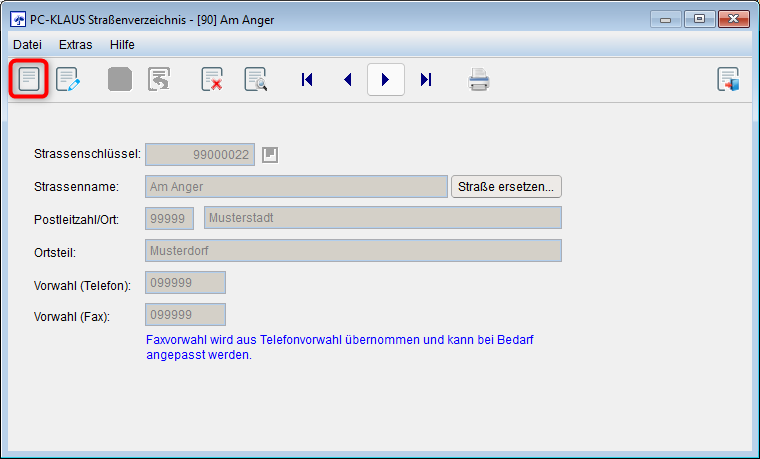Click the Ortsteil field showing Musterdorf
This screenshot has height=459, width=760.
point(353,250)
